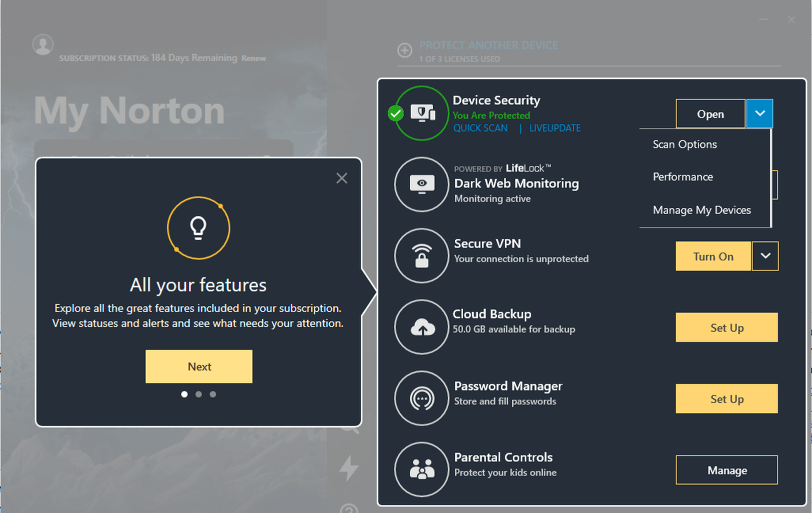Open the account profile avatar icon
This screenshot has width=812, height=513.
(x=43, y=44)
